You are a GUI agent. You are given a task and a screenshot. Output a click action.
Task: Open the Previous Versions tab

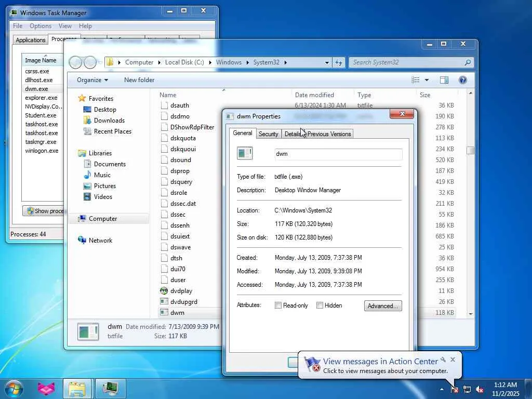point(329,134)
